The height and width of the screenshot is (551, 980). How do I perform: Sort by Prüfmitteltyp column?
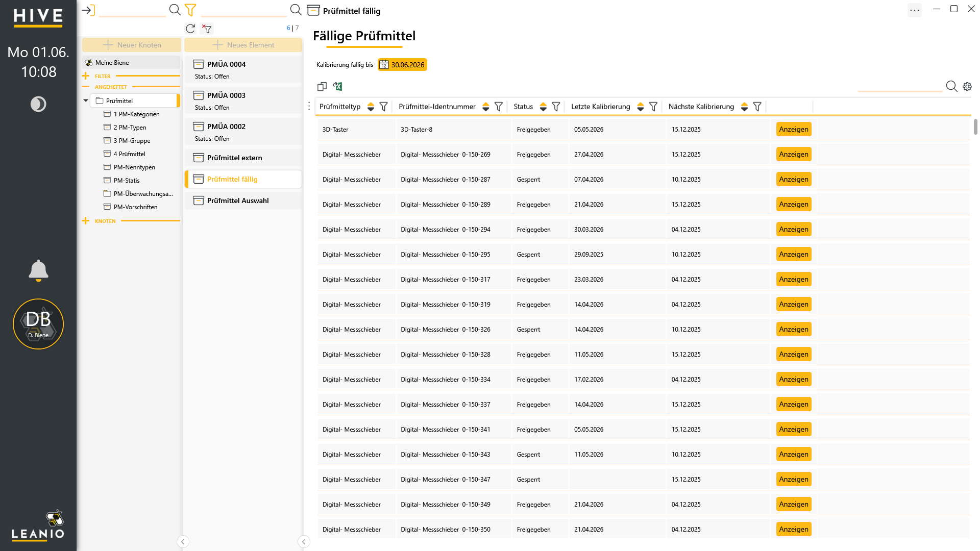pyautogui.click(x=371, y=107)
